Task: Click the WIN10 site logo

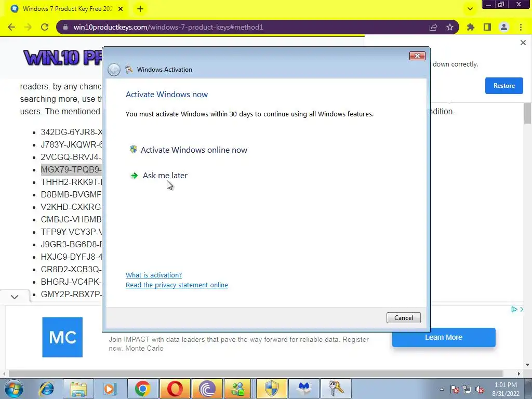Action: point(62,58)
